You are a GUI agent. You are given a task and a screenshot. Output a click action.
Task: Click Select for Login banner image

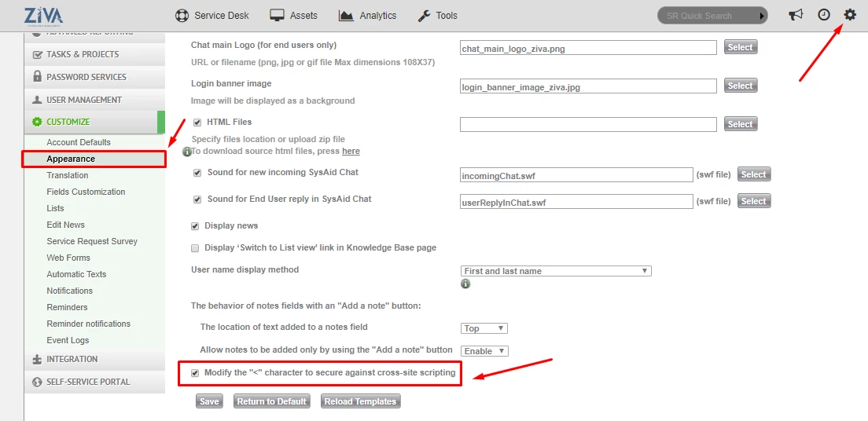point(741,86)
